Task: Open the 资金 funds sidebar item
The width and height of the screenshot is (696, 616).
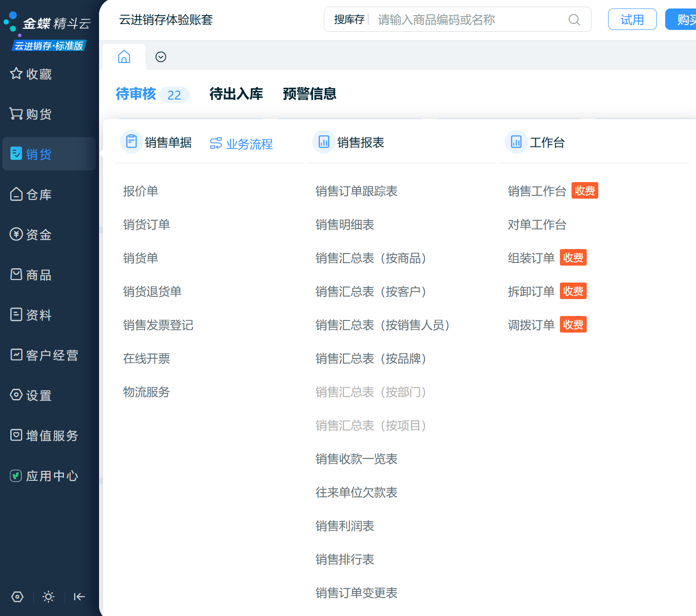Action: [30, 234]
